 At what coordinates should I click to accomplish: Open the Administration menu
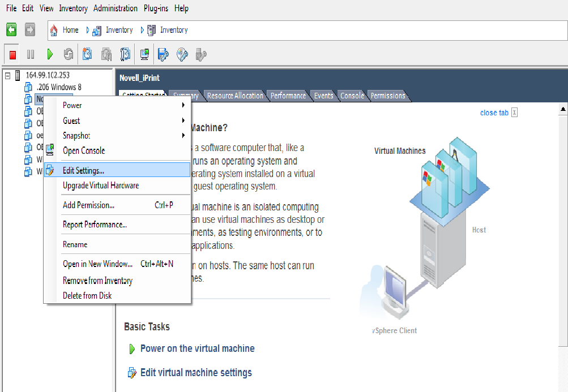(115, 8)
